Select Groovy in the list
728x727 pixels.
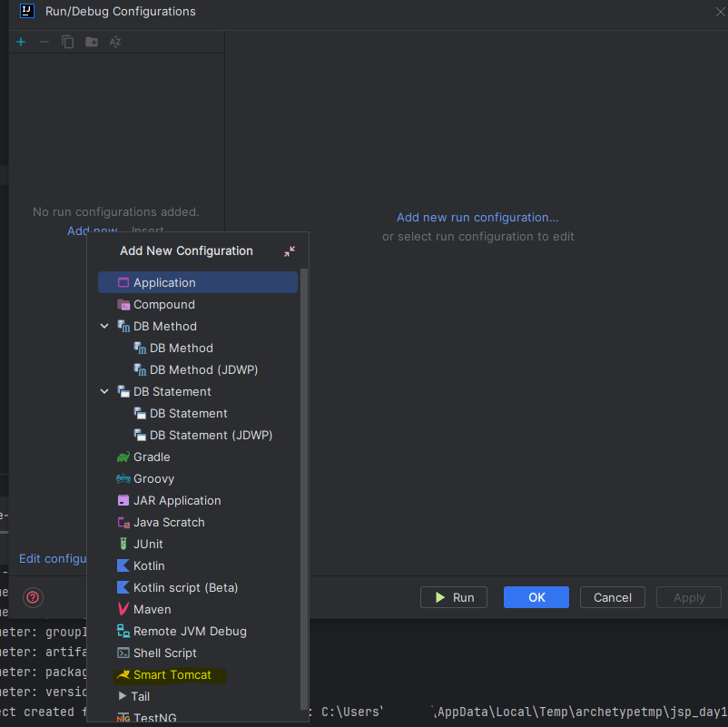[x=198, y=478]
